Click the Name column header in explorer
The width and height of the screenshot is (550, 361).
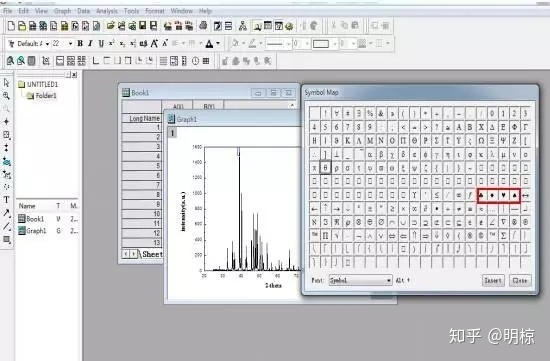pos(27,206)
